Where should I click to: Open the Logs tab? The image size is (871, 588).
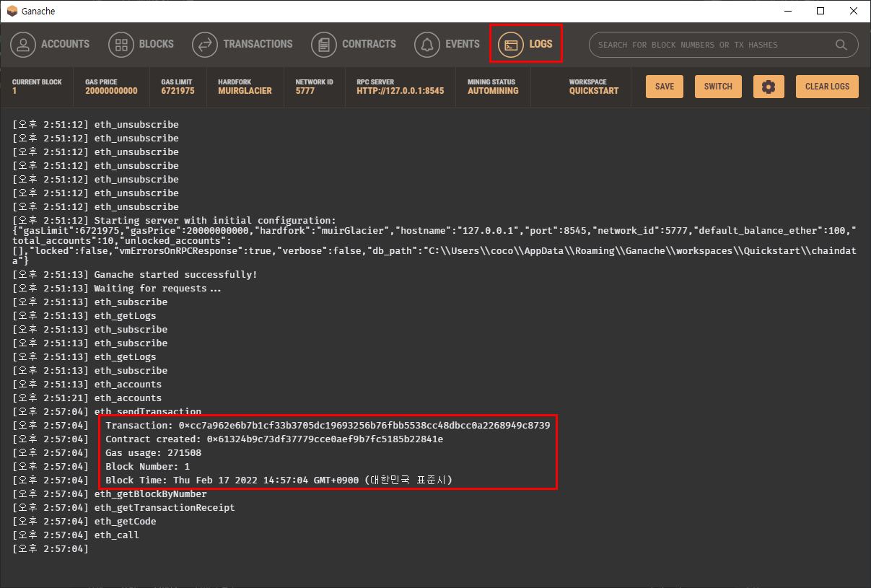click(525, 44)
